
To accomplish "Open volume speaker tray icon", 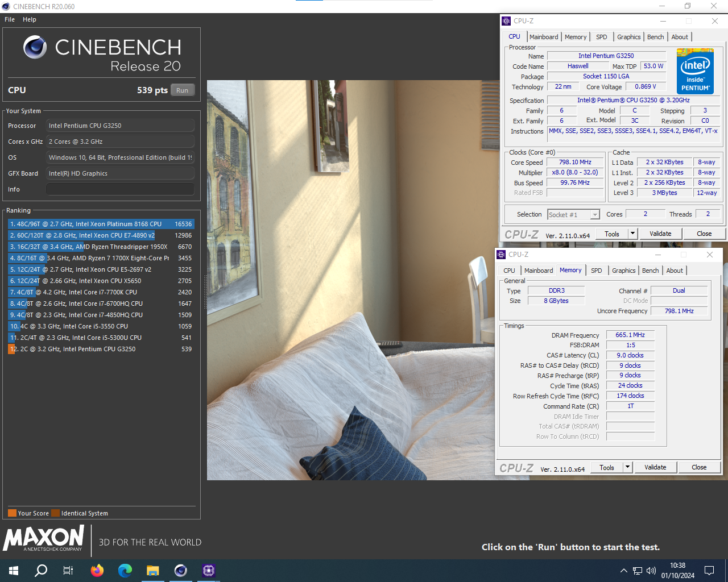I will (x=651, y=571).
